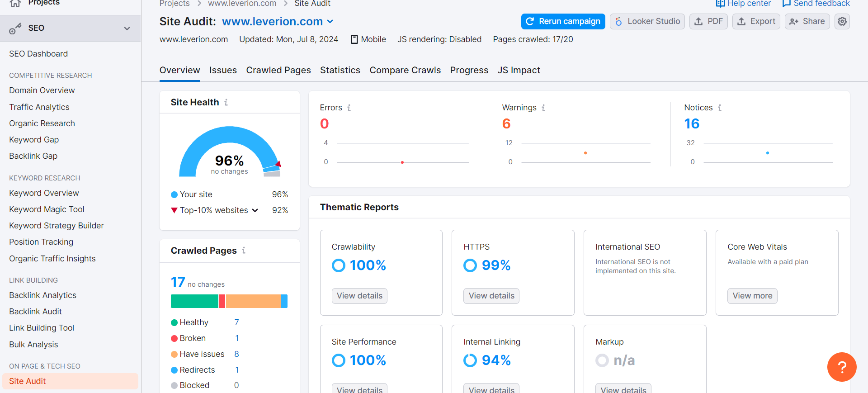Click the Internal Linking score ring icon
This screenshot has height=393, width=868.
[x=470, y=360]
